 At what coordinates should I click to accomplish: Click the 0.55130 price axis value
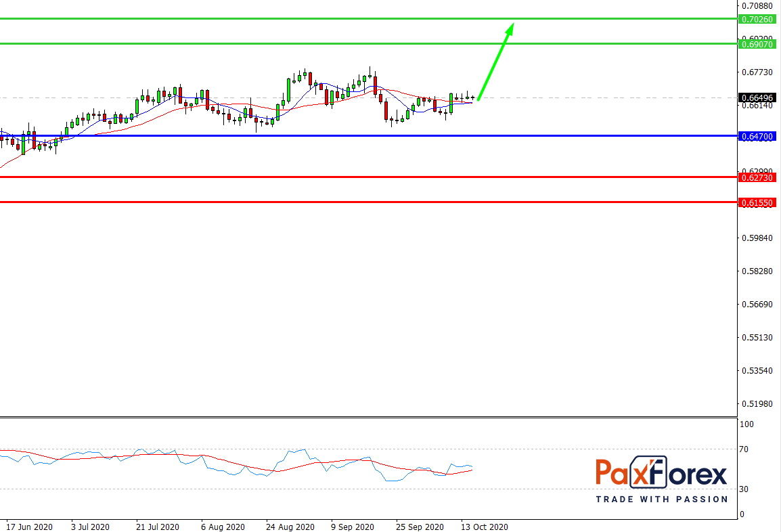(x=757, y=337)
